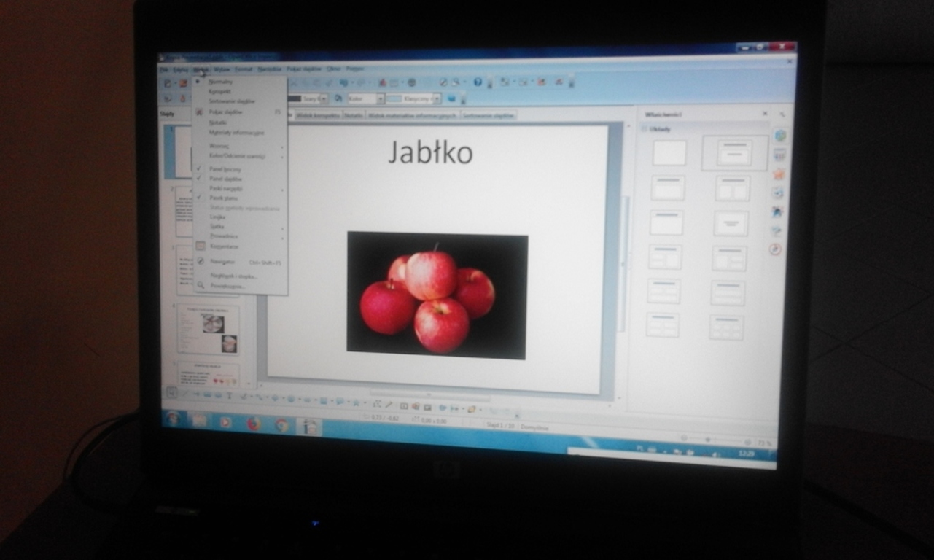
Task: Select slide 4 thumbnail with photos
Action: (209, 329)
